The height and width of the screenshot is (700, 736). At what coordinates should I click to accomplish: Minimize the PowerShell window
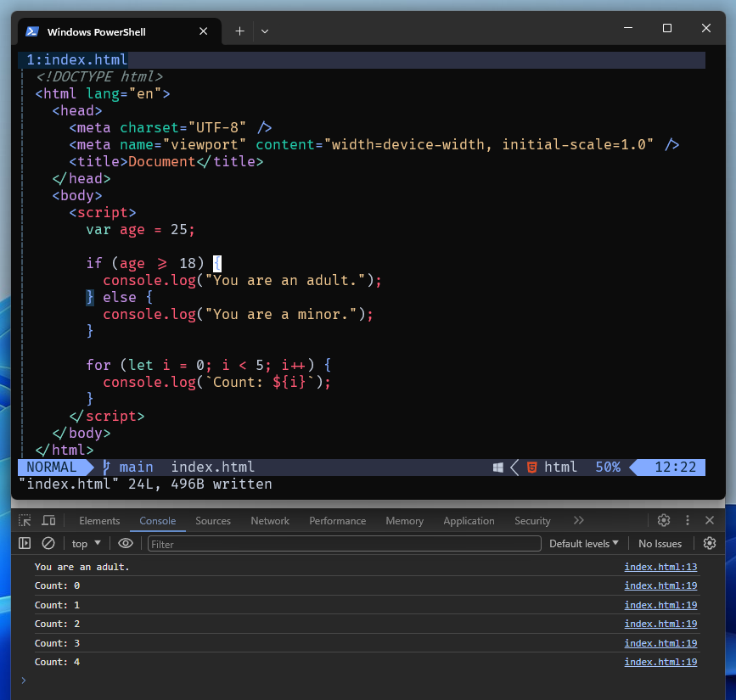point(628,28)
